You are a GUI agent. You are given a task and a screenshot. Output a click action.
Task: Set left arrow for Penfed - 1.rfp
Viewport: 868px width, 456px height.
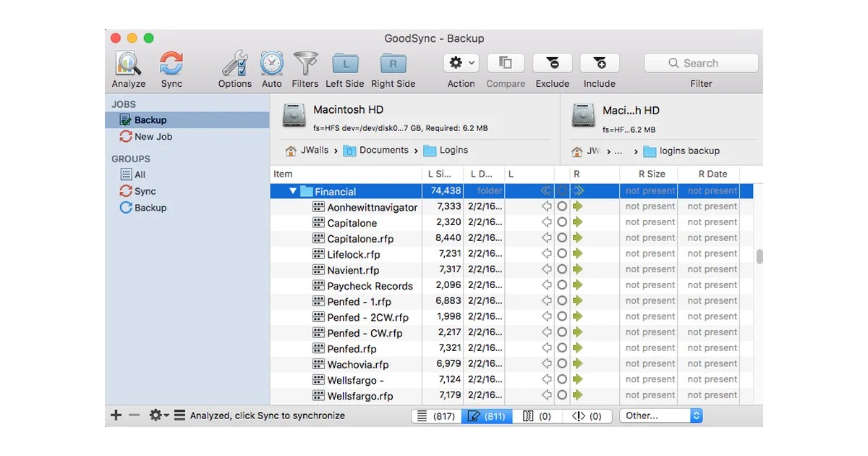[x=547, y=301]
